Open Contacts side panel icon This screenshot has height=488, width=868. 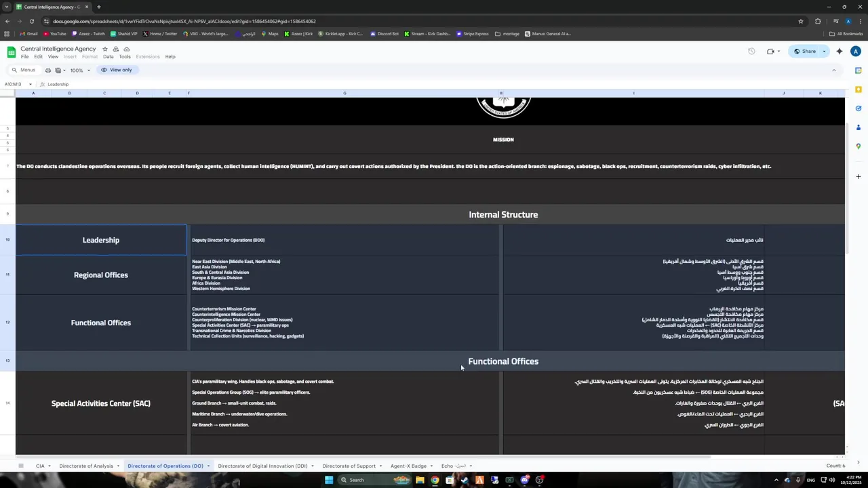(858, 127)
